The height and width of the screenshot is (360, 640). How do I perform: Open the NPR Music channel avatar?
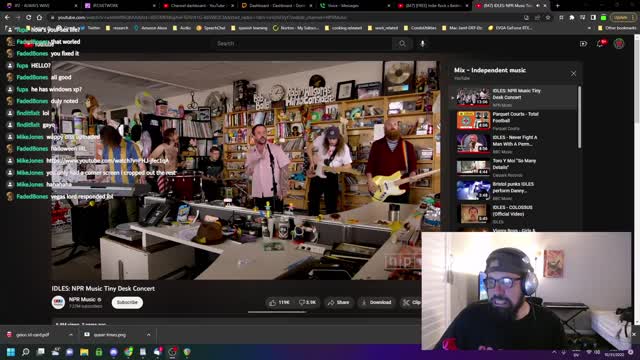[58, 302]
